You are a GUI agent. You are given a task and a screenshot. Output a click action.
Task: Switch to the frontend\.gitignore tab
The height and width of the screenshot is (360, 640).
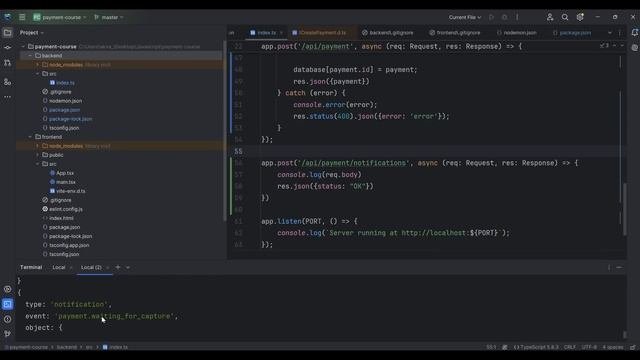point(454,33)
